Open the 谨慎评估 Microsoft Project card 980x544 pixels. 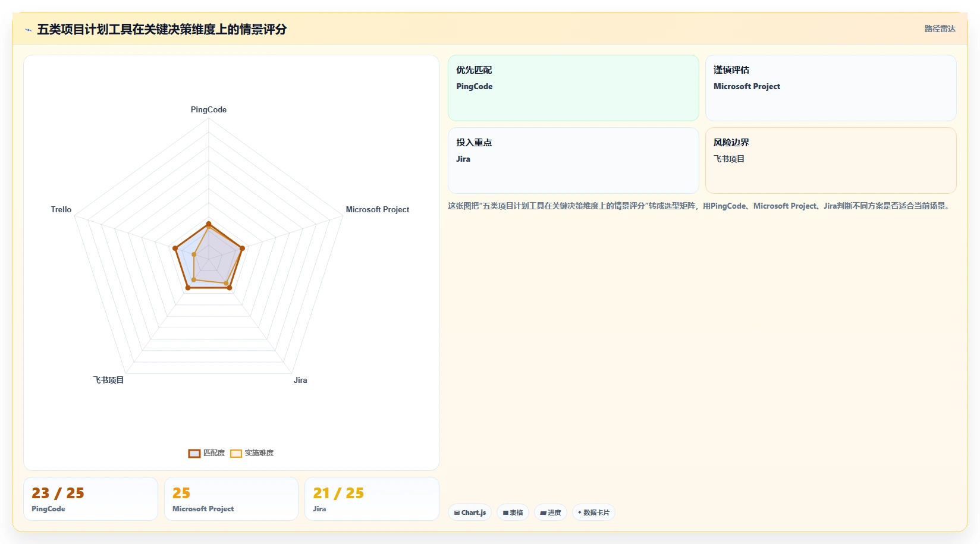pos(831,88)
